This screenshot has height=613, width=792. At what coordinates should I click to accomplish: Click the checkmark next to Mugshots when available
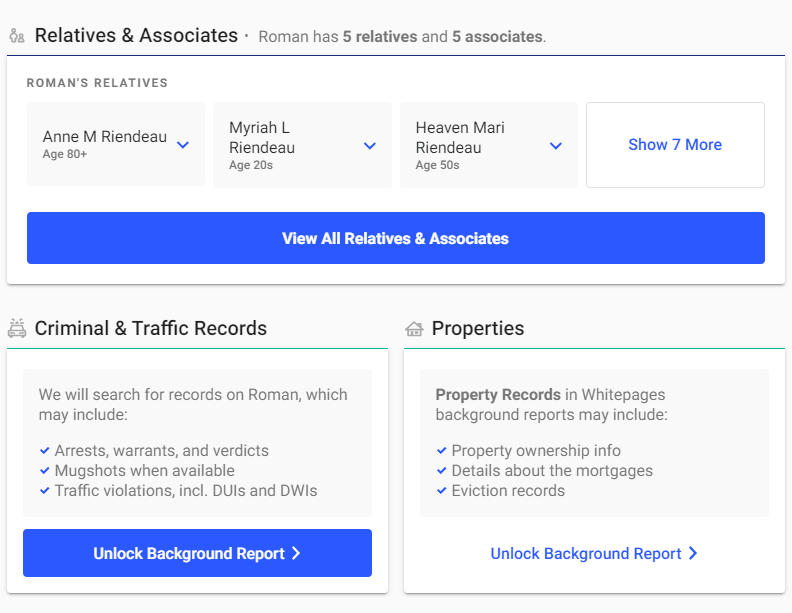pyautogui.click(x=44, y=470)
